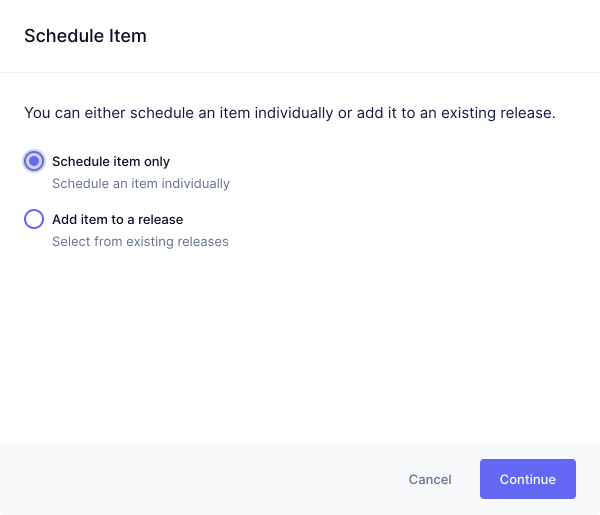Click the blank dialog body below the options

coord(300,344)
